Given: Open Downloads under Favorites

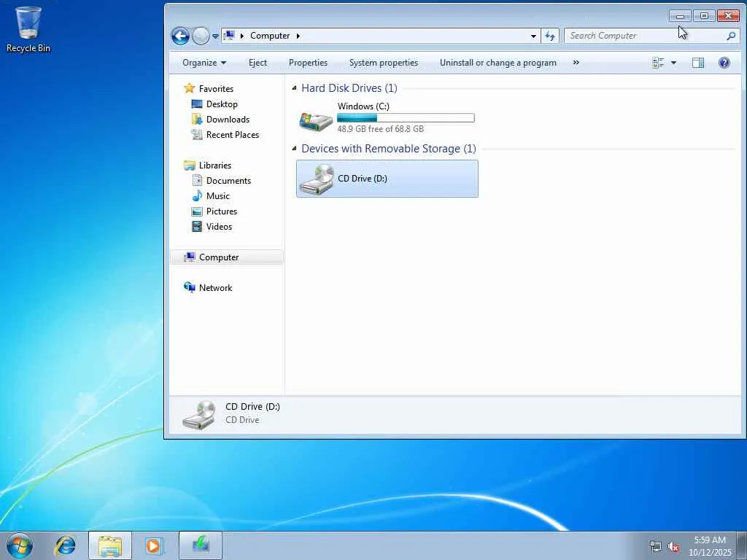Looking at the screenshot, I should point(228,120).
